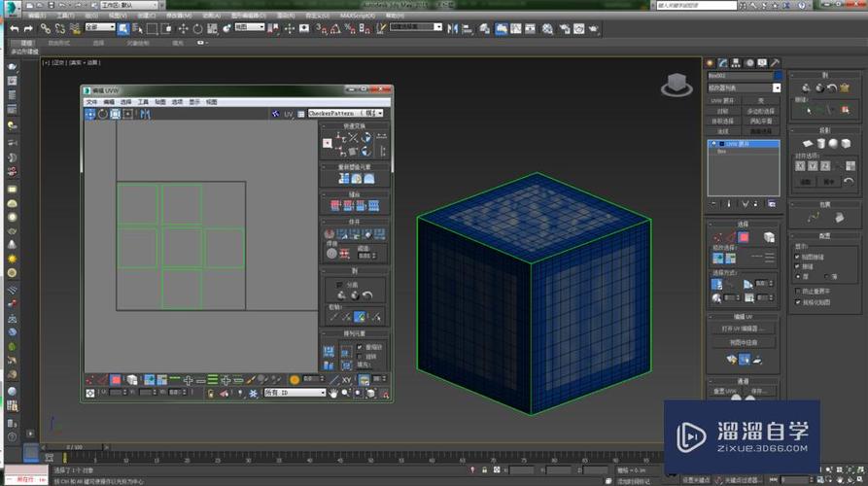Select the Link tool icon
Viewport: 868px width, 486px height.
pos(46,29)
